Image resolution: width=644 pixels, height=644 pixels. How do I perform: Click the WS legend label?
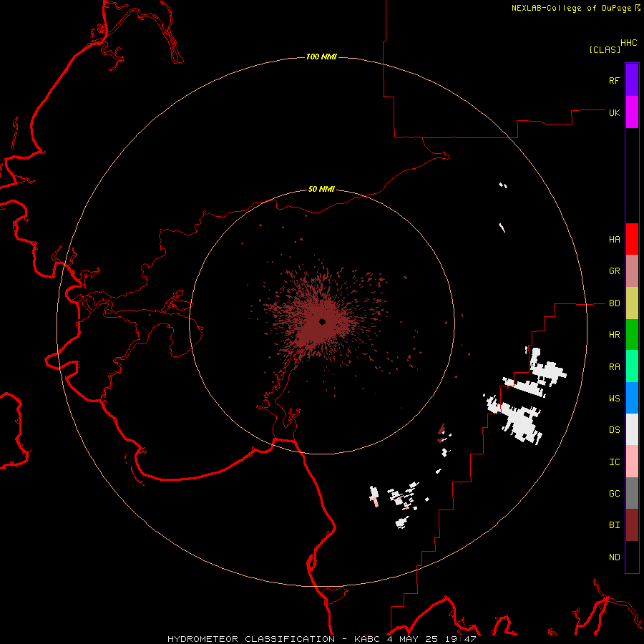point(614,399)
